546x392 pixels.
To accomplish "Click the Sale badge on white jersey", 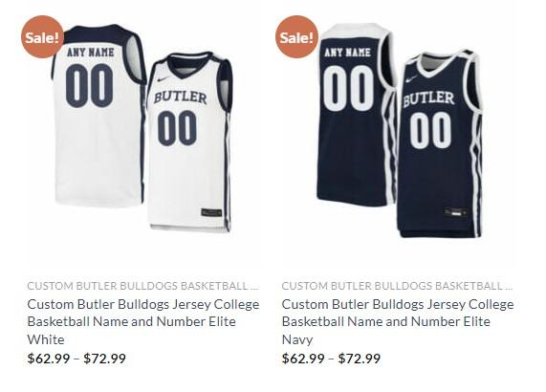I will coord(42,36).
